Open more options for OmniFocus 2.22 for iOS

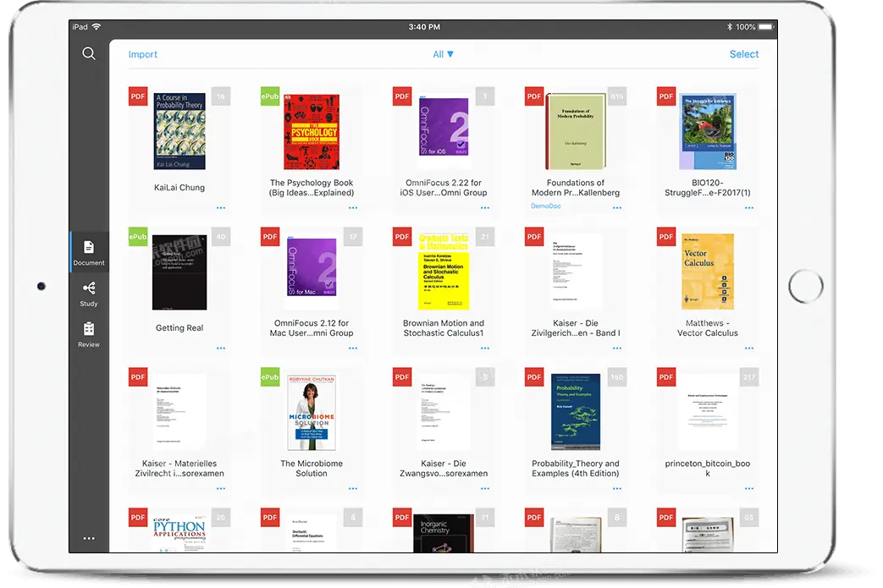485,207
